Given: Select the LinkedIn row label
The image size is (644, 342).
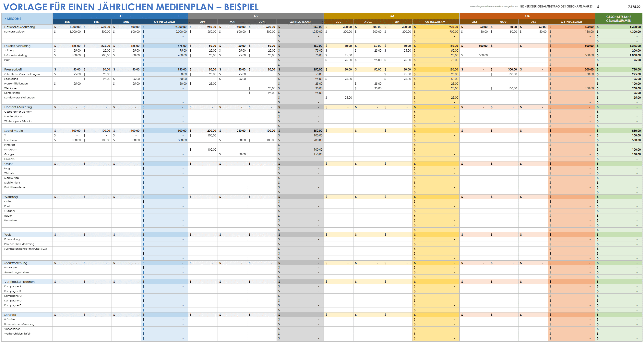Looking at the screenshot, I should [9, 159].
